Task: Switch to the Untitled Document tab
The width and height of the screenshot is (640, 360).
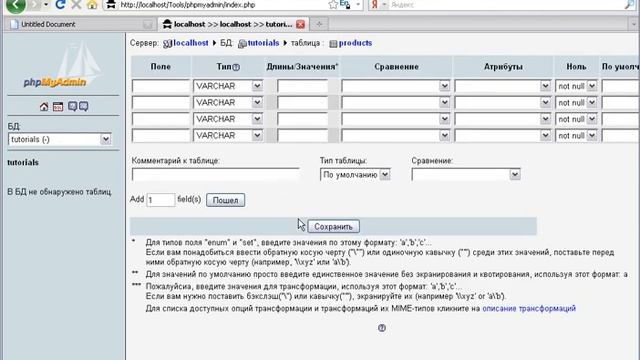Action: point(79,24)
